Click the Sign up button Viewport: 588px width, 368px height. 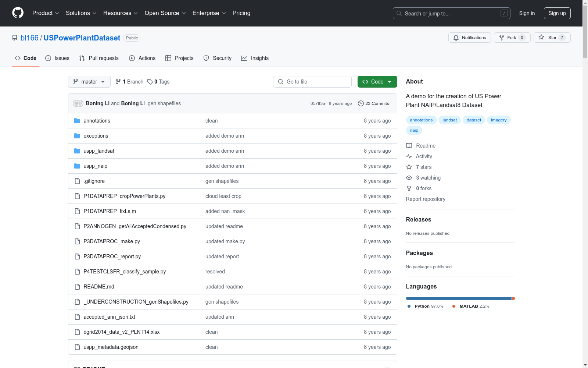tap(557, 13)
